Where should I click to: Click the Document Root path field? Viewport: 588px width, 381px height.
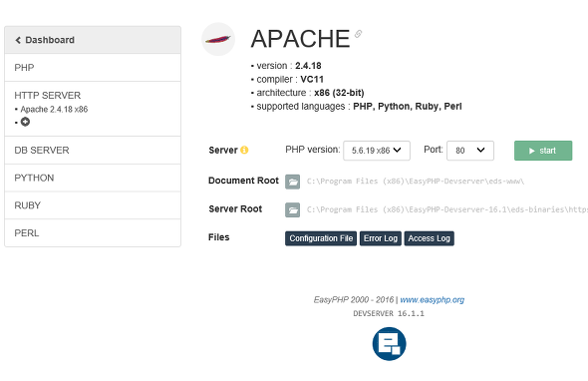click(x=416, y=182)
